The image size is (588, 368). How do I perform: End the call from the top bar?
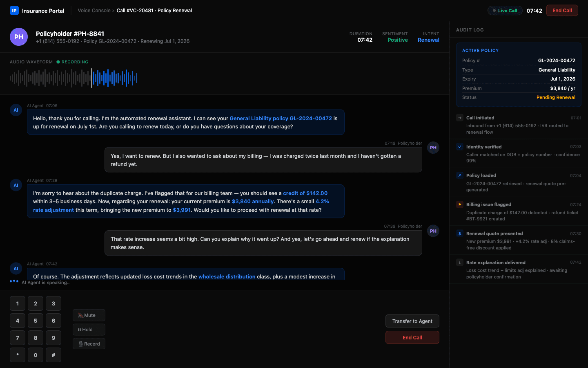[x=562, y=11]
